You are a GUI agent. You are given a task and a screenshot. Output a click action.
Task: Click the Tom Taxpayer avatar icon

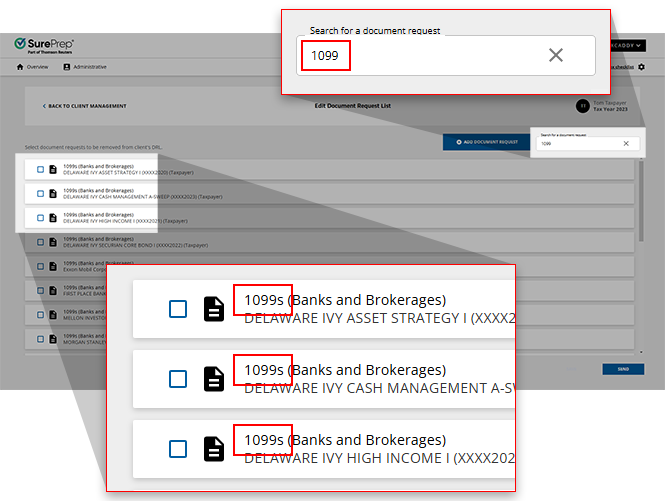click(x=582, y=105)
